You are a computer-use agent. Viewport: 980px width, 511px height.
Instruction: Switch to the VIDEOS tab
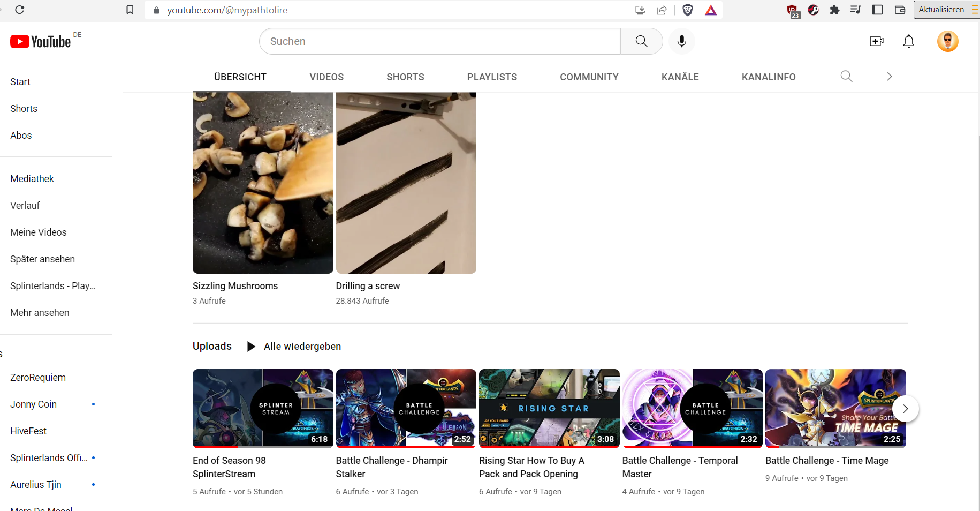coord(326,77)
